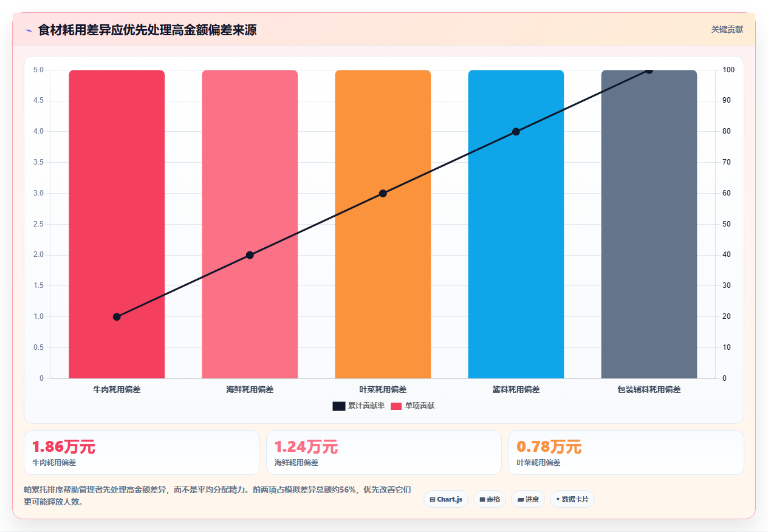Click the lightning icon beside the card title
Screen dimensions: 768x532
[x=29, y=30]
